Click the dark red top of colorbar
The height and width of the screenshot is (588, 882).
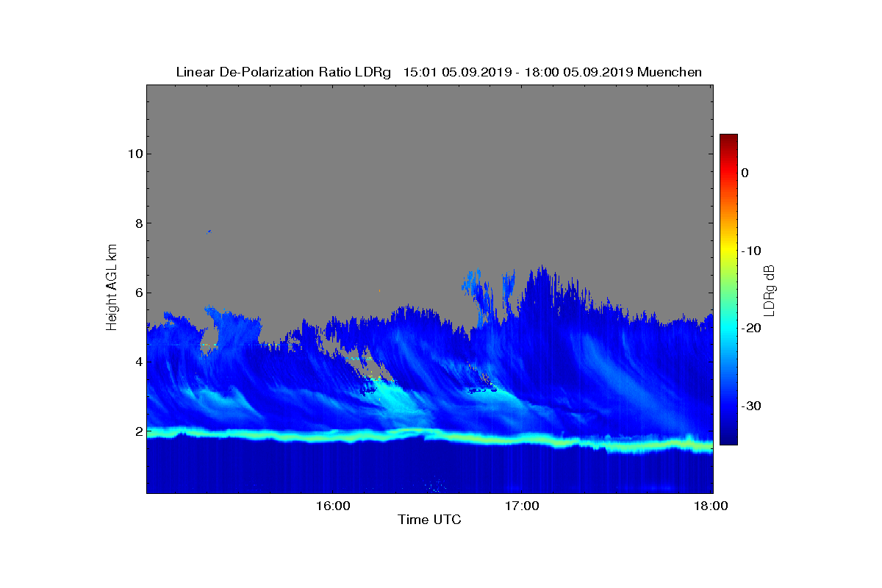point(728,140)
